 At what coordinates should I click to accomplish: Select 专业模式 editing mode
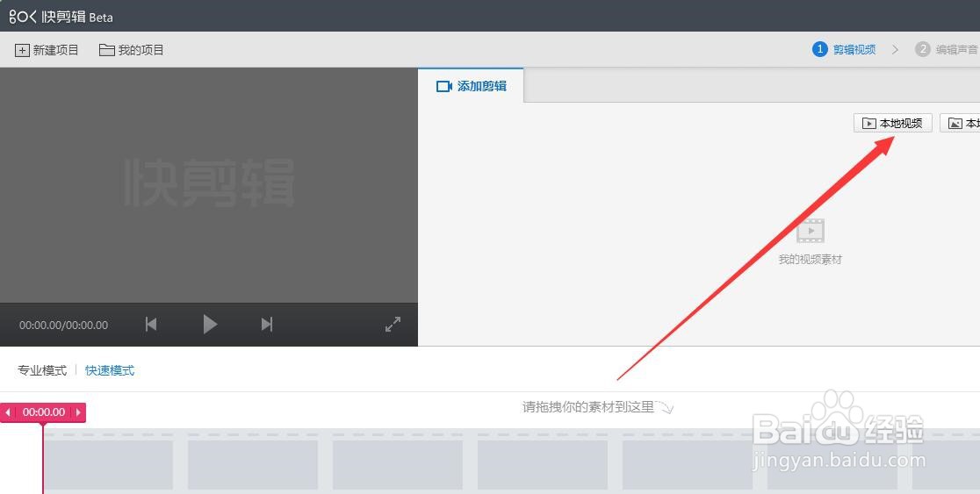(42, 370)
